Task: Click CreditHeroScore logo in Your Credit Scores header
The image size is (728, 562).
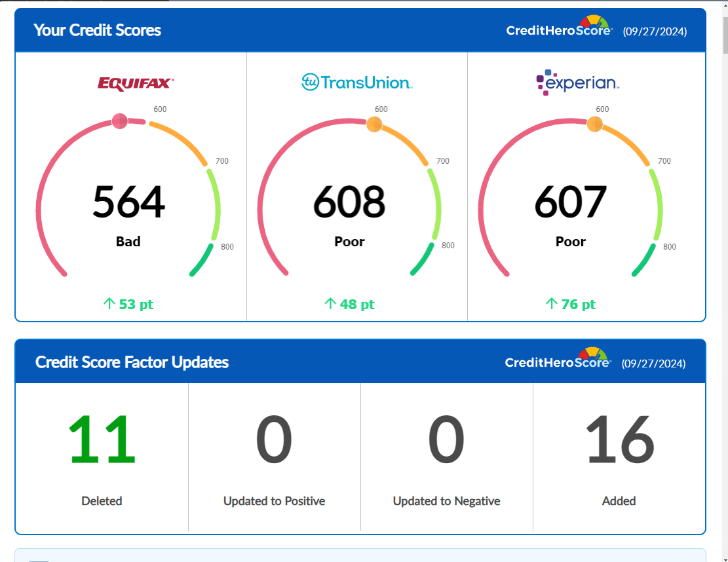Action: tap(559, 27)
